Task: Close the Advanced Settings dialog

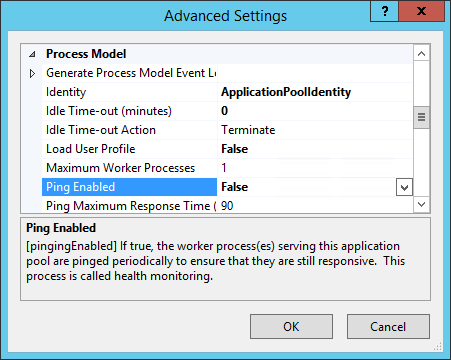Action: [x=422, y=12]
